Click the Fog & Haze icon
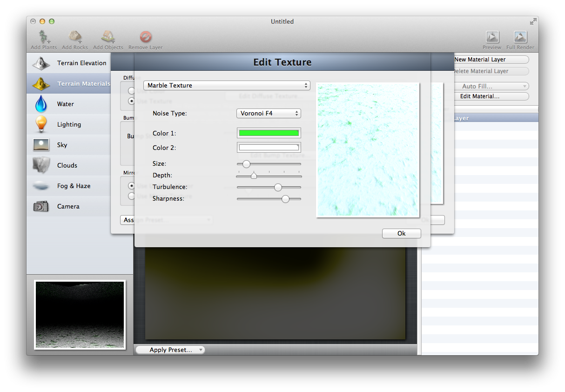This screenshot has height=392, width=565. click(x=41, y=186)
